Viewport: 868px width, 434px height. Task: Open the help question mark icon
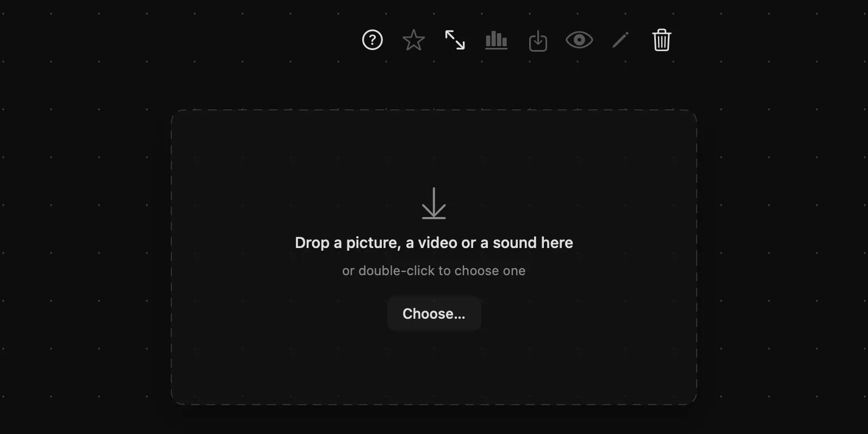(373, 40)
